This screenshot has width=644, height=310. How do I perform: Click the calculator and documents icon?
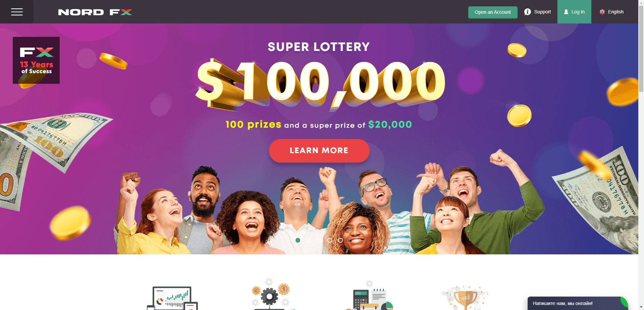[x=370, y=296]
